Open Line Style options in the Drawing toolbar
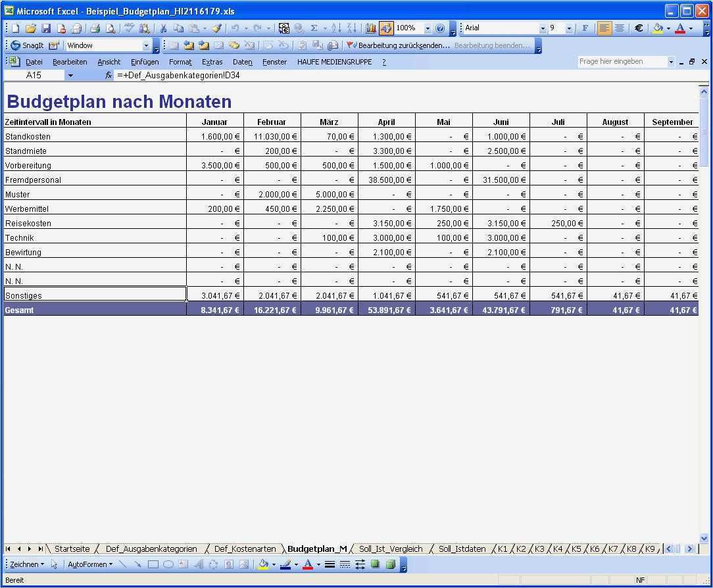This screenshot has width=713, height=588. tap(330, 564)
